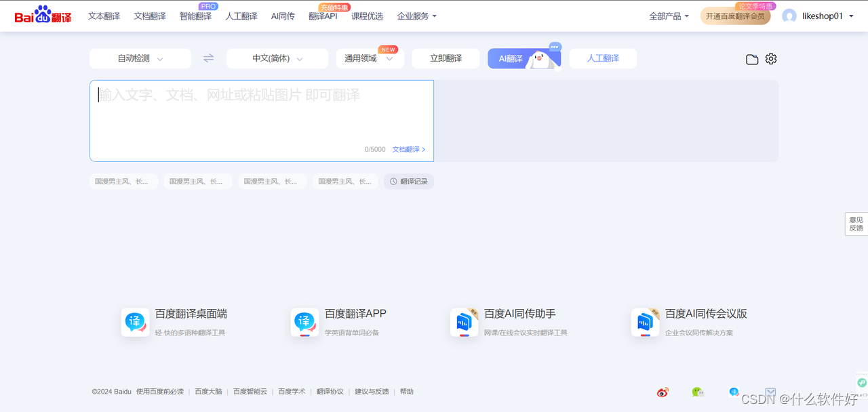Open the 建议与反馈 footer link
The image size is (868, 412).
pyautogui.click(x=372, y=392)
